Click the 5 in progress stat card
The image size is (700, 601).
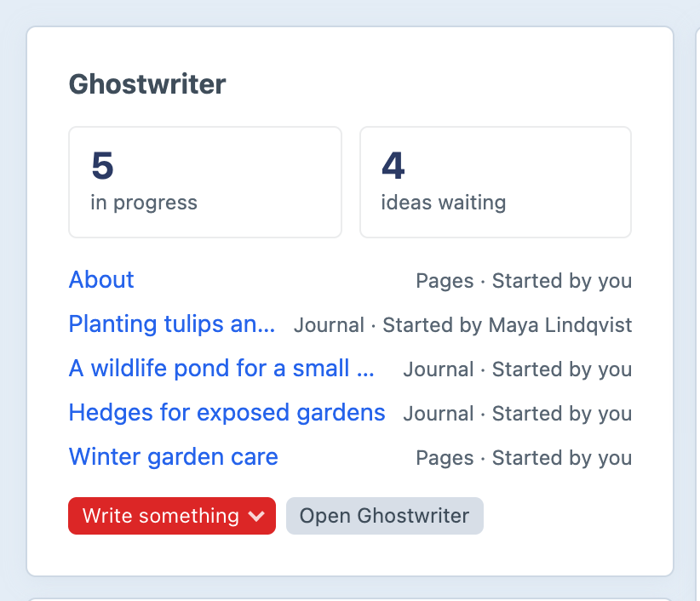(x=205, y=182)
